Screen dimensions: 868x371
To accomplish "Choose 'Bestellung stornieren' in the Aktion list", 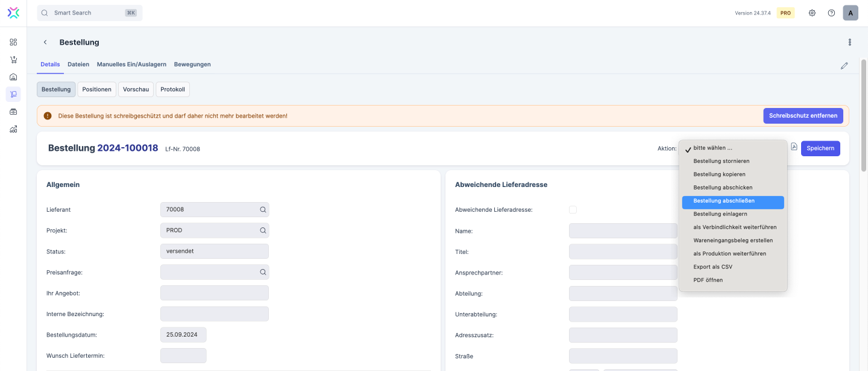I will [721, 161].
